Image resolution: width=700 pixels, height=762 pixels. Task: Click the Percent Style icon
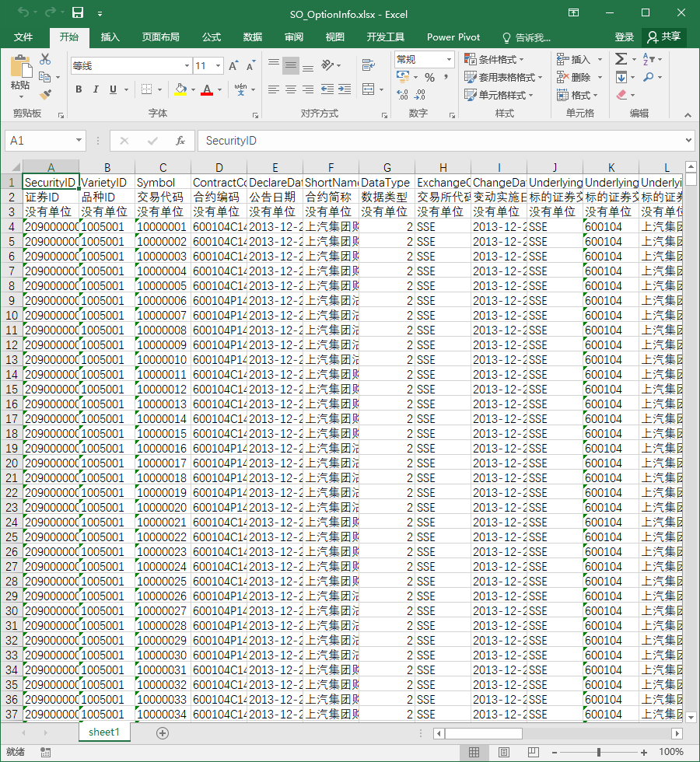[429, 77]
